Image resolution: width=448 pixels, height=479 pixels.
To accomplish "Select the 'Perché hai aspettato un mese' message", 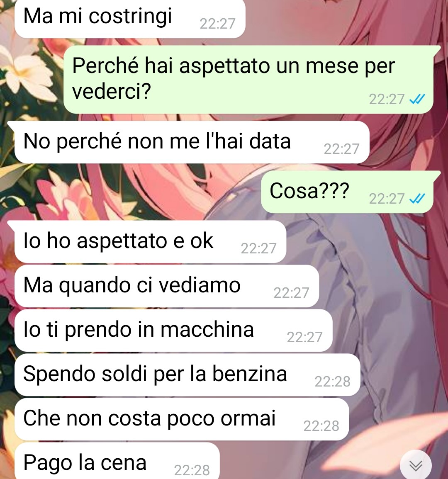I will (x=248, y=80).
